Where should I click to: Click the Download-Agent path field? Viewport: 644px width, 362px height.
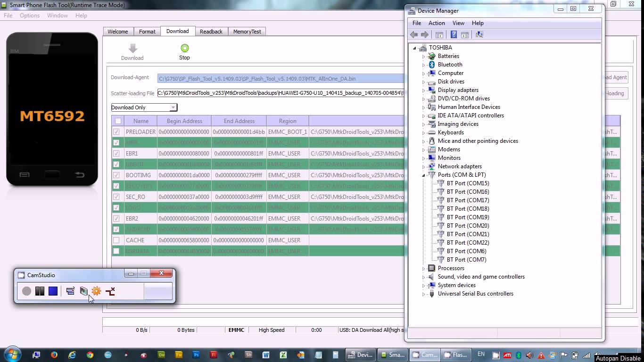pos(281,79)
